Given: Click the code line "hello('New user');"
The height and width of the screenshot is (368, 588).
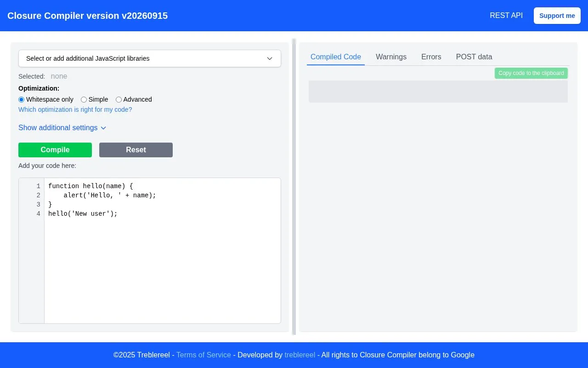Looking at the screenshot, I should click(x=83, y=214).
